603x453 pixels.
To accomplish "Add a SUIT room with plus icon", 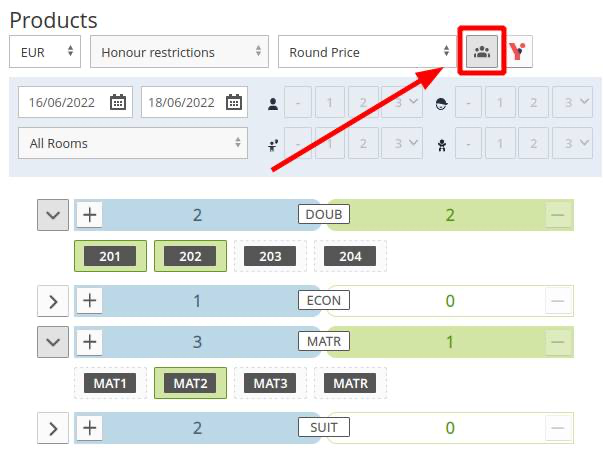I will coord(90,428).
